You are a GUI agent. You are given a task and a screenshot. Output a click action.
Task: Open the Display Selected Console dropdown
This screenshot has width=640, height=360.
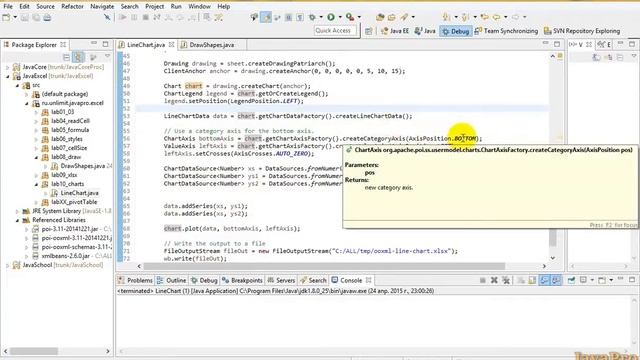(592, 280)
